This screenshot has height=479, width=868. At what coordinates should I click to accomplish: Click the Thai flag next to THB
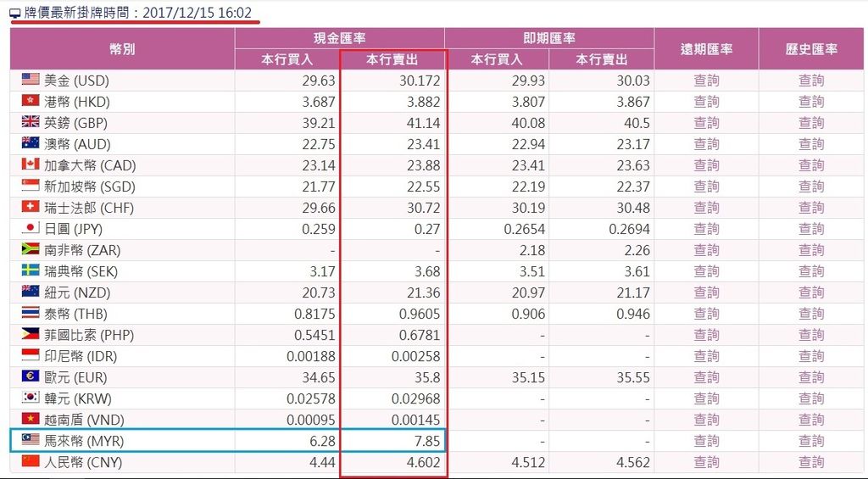(x=31, y=312)
